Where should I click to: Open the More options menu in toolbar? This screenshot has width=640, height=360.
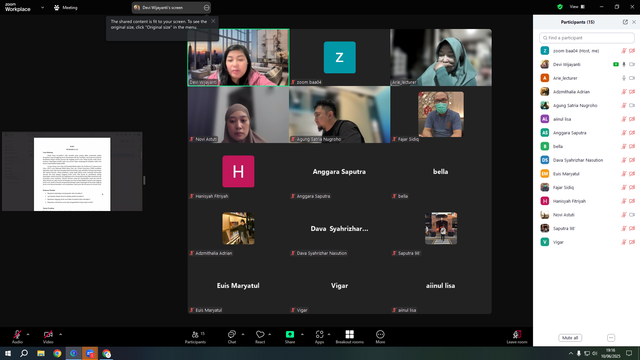(380, 337)
